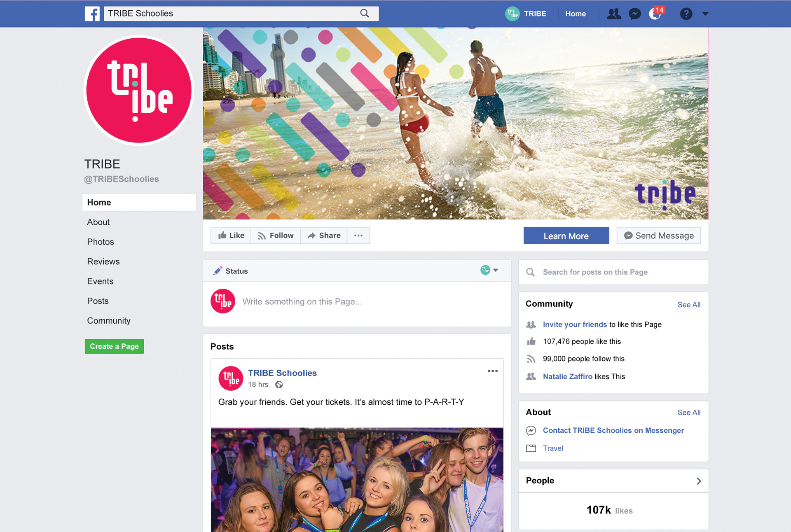Open the Events tab in sidebar
Screen dimensions: 791x532
(100, 281)
